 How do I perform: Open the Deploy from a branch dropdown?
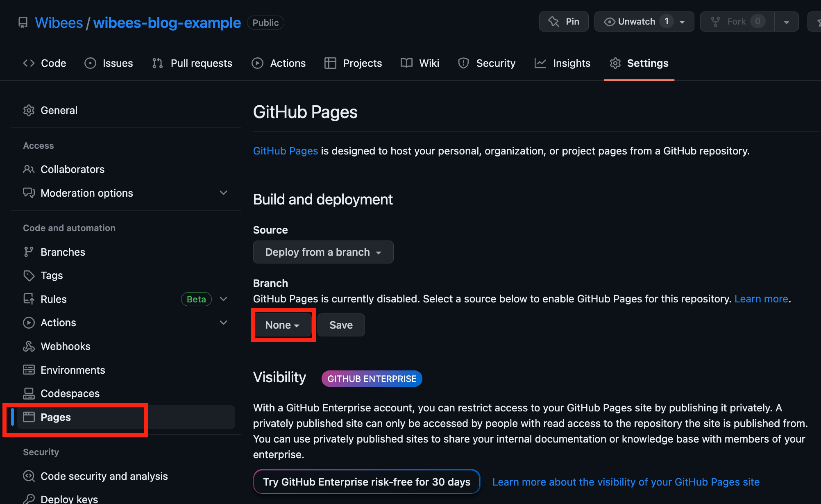pyautogui.click(x=323, y=252)
